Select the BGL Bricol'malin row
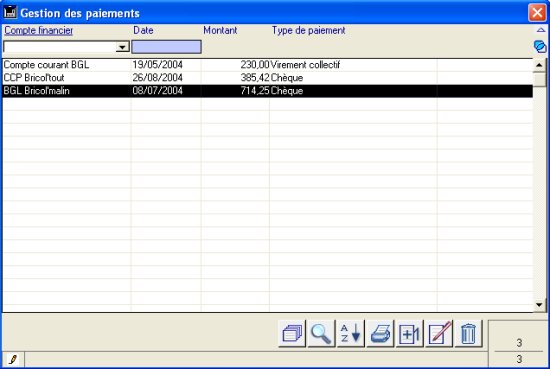This screenshot has height=369, width=550. [268, 91]
